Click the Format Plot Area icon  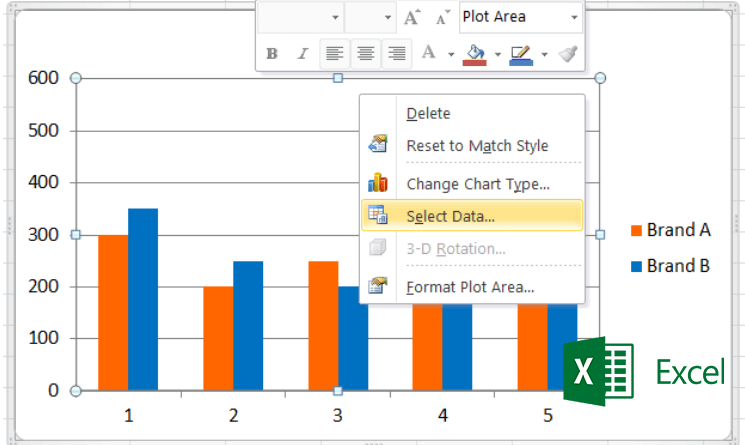coord(378,285)
